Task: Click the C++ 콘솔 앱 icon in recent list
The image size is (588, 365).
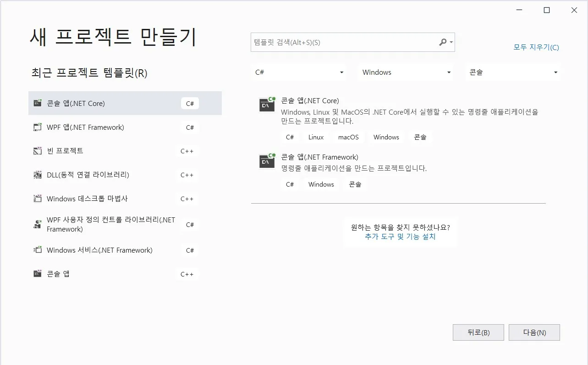Action: (38, 274)
